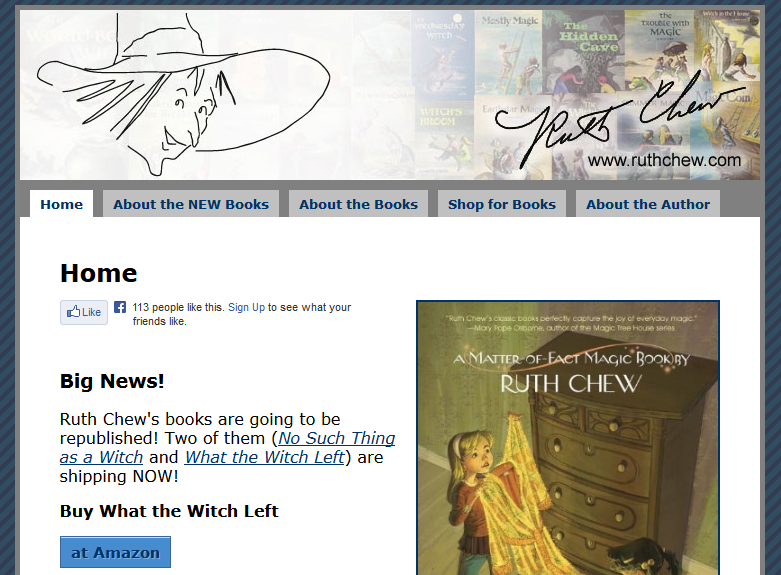Viewport: 781px width, 575px height.
Task: Go to the Shop for Books tab
Action: click(x=502, y=204)
